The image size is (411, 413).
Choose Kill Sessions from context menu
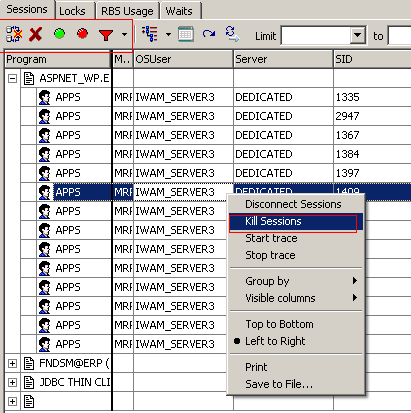click(x=296, y=221)
